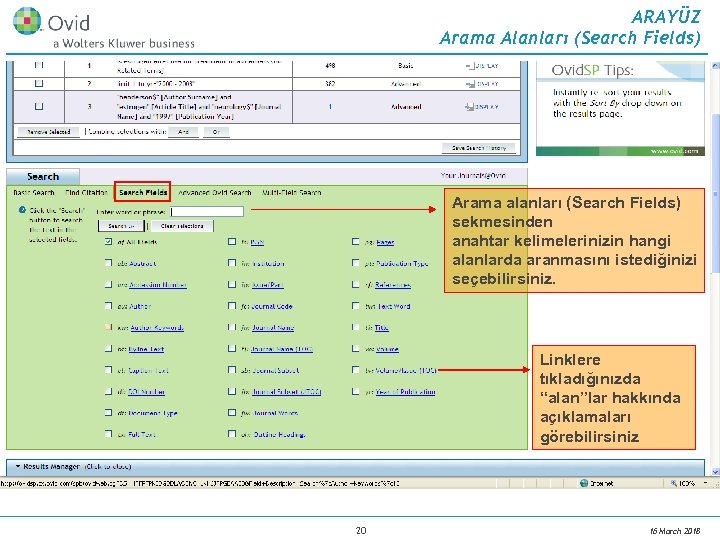This screenshot has width=720, height=540.
Task: Open the Accession Number field link
Action: 158,285
